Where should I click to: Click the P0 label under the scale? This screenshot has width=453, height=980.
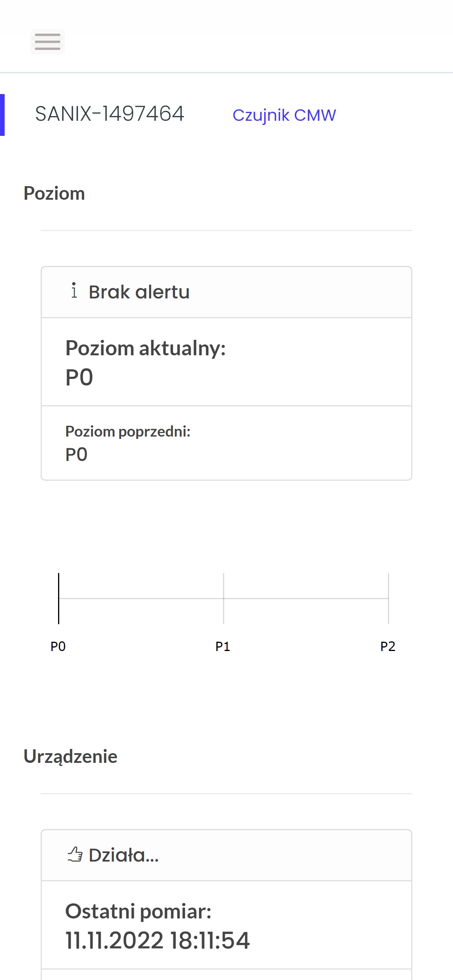(x=58, y=646)
